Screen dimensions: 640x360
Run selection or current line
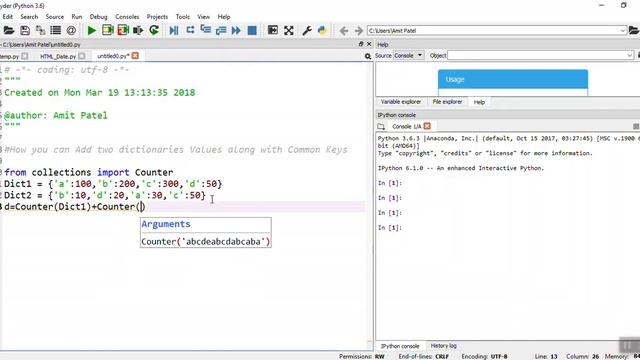[x=138, y=30]
